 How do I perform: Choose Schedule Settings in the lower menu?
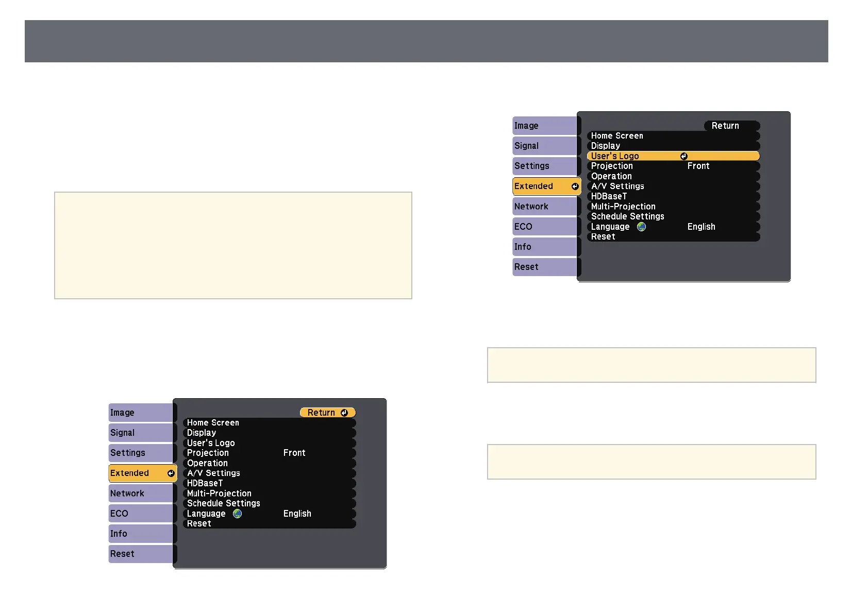[x=223, y=503]
